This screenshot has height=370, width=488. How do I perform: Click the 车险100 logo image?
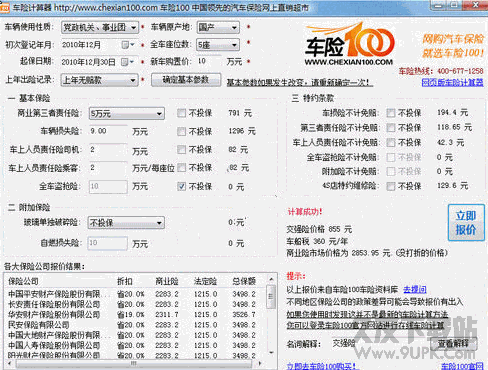[x=349, y=44]
